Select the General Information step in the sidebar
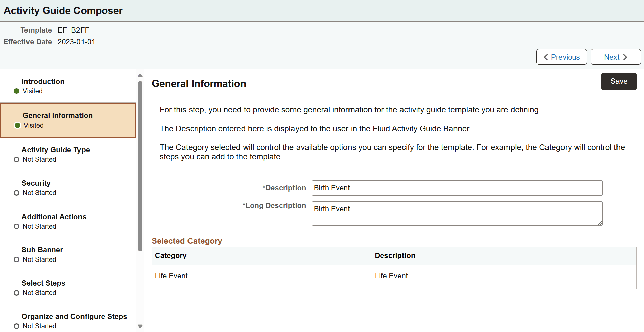 pyautogui.click(x=57, y=120)
